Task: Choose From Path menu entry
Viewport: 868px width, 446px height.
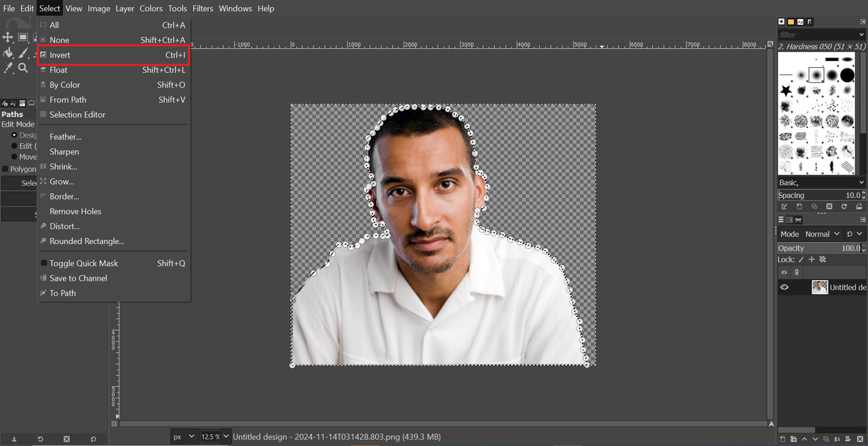Action: tap(113, 100)
